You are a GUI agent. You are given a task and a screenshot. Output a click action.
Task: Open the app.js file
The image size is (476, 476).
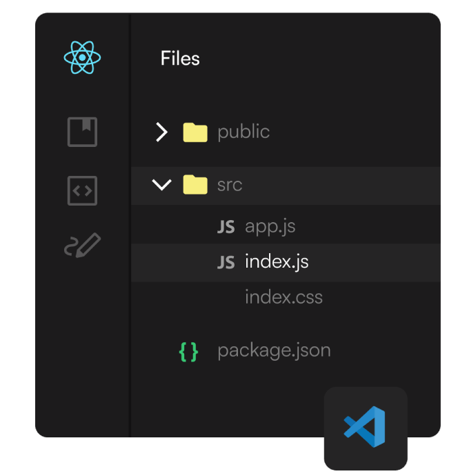point(270,227)
